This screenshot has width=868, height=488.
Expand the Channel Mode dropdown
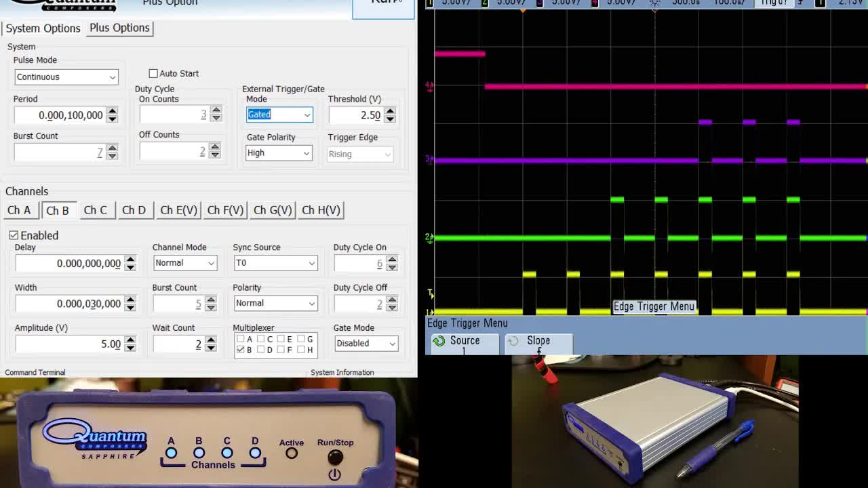pyautogui.click(x=184, y=263)
